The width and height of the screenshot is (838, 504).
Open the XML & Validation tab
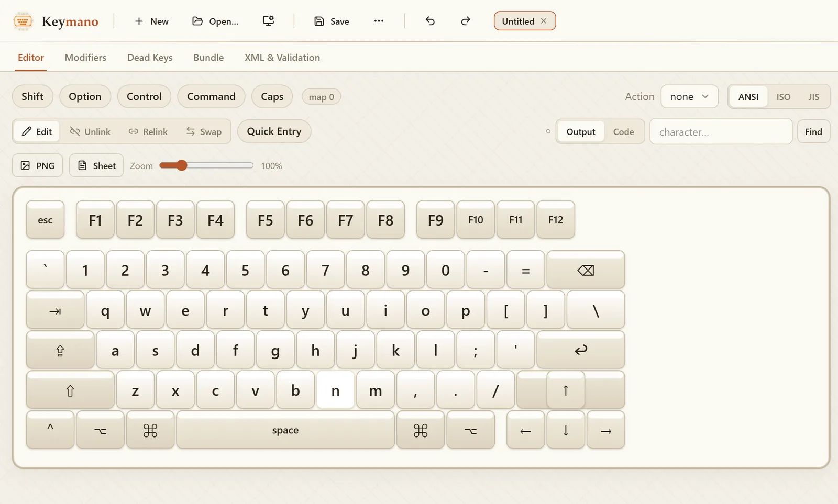(x=282, y=58)
